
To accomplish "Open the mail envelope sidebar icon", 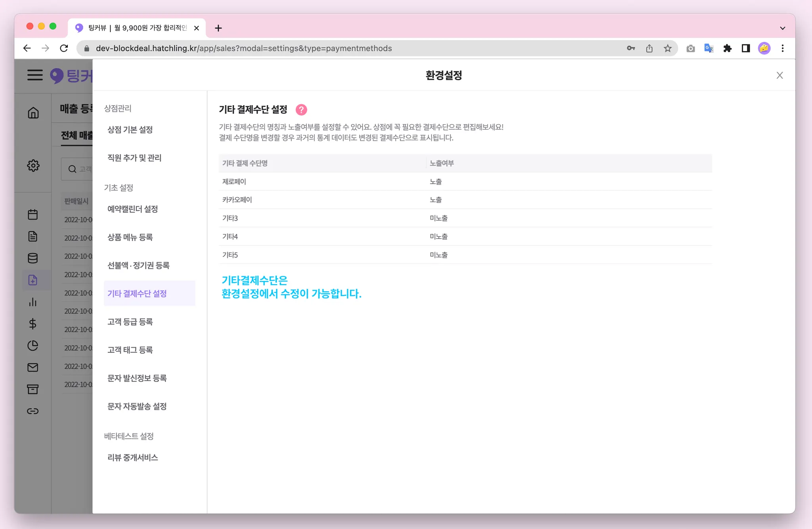I will (x=33, y=367).
